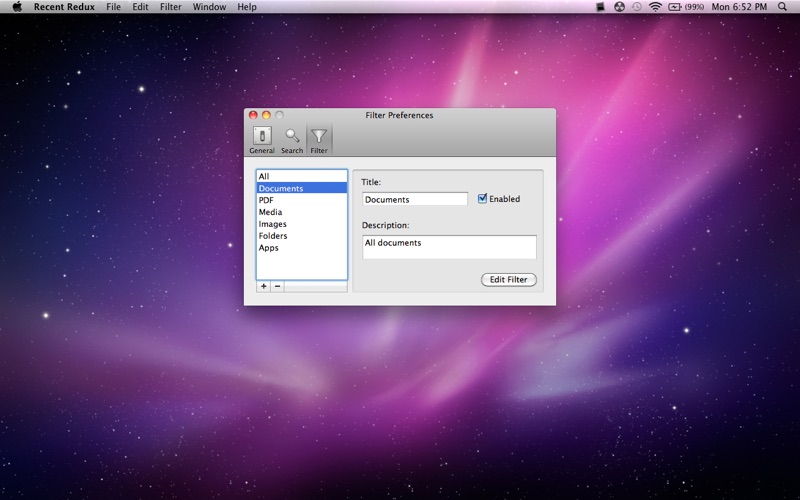Open the Wi-Fi status menu
800x500 pixels.
click(x=655, y=7)
